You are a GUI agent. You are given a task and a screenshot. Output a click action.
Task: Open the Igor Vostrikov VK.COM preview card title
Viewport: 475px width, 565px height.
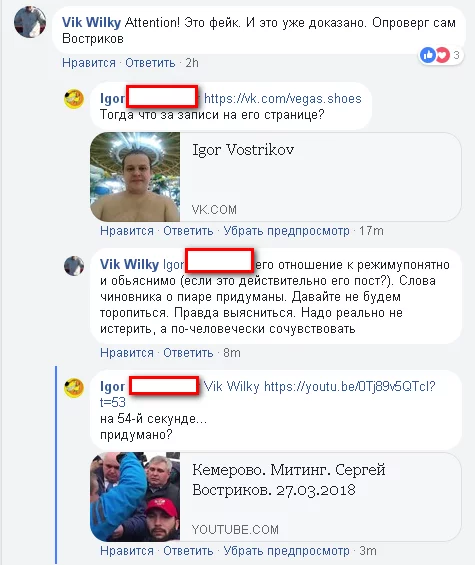243,150
